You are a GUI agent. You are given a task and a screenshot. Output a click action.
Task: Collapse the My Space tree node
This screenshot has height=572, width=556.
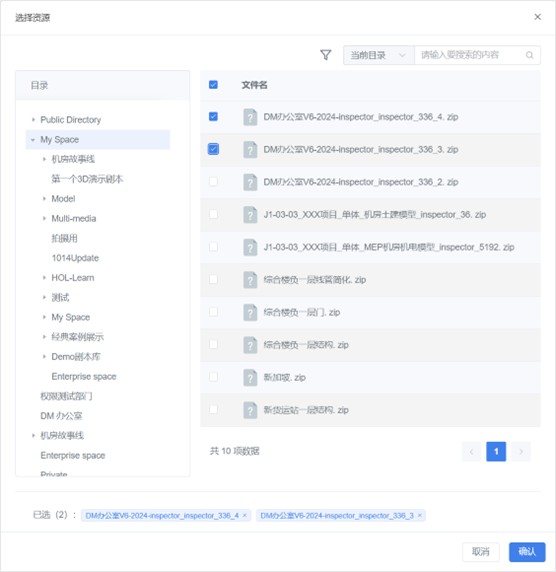pyautogui.click(x=33, y=140)
